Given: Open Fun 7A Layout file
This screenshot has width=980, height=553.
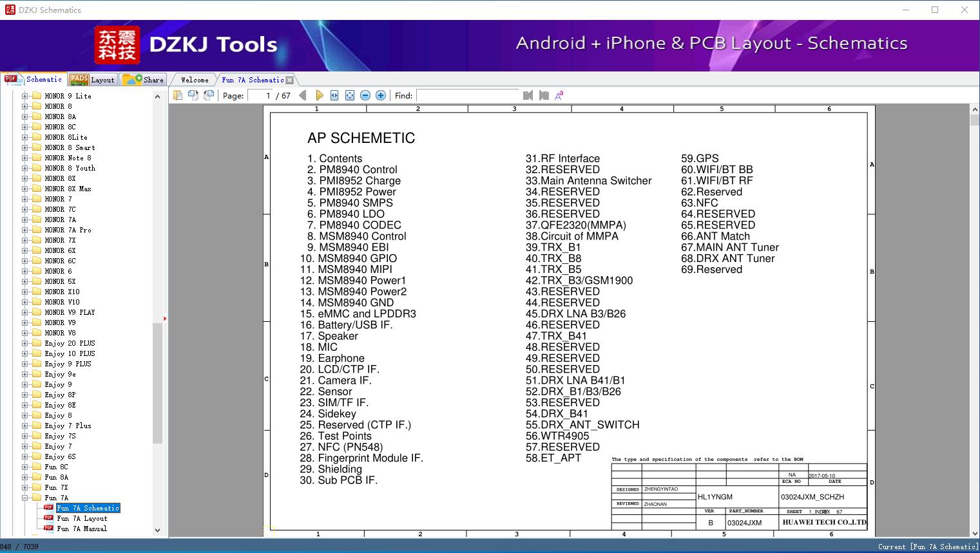Looking at the screenshot, I should pos(82,518).
